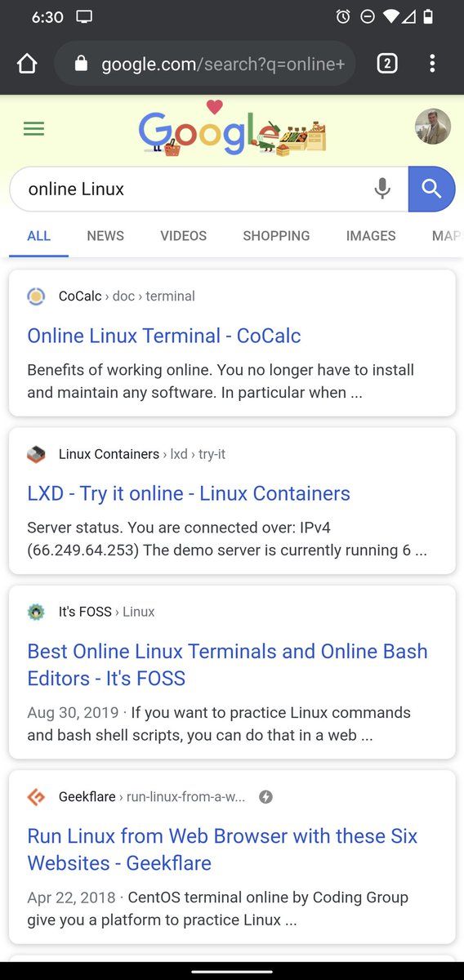This screenshot has width=464, height=980.
Task: Open Geekflare Run Linux from Web Browser link
Action: pyautogui.click(x=222, y=849)
